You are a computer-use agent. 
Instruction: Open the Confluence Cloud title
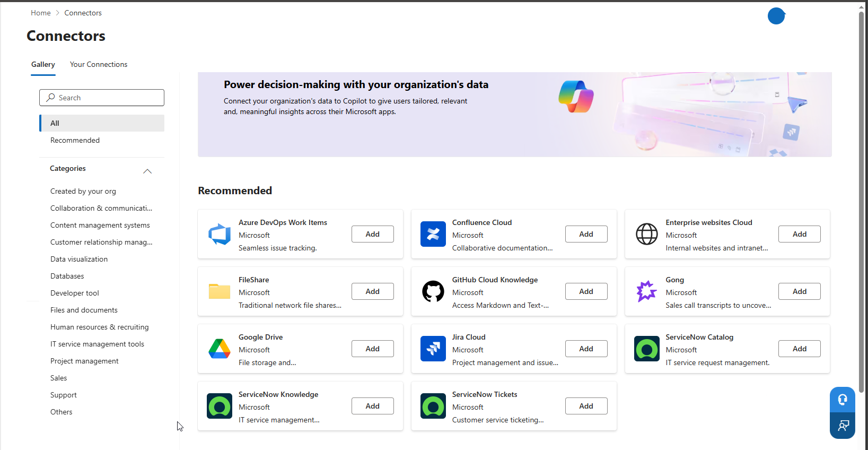click(482, 222)
